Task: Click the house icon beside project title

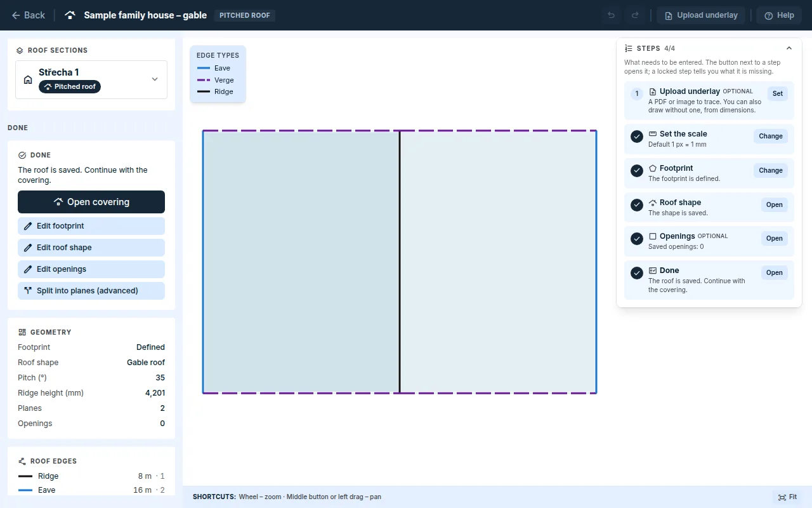Action: (x=70, y=15)
